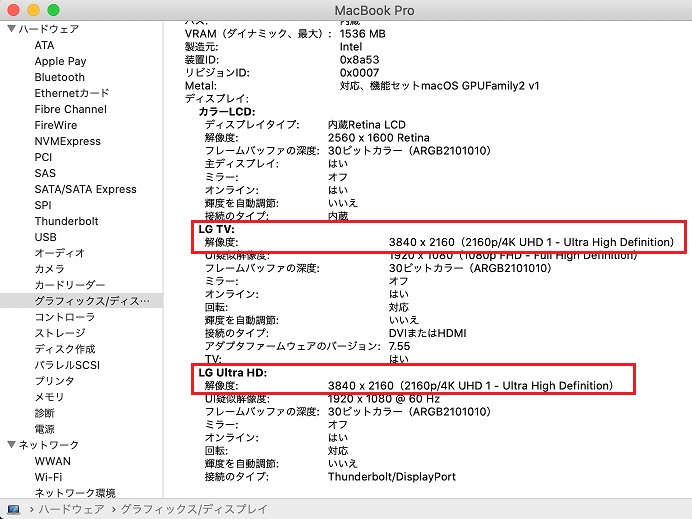692x519 pixels.
Task: Select ディスク作成 in the sidebar
Action: (65, 349)
